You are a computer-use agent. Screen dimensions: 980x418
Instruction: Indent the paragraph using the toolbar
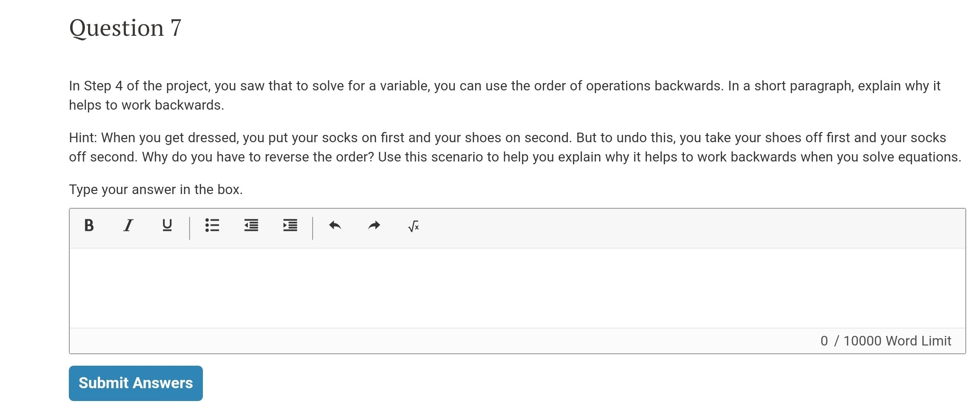289,226
